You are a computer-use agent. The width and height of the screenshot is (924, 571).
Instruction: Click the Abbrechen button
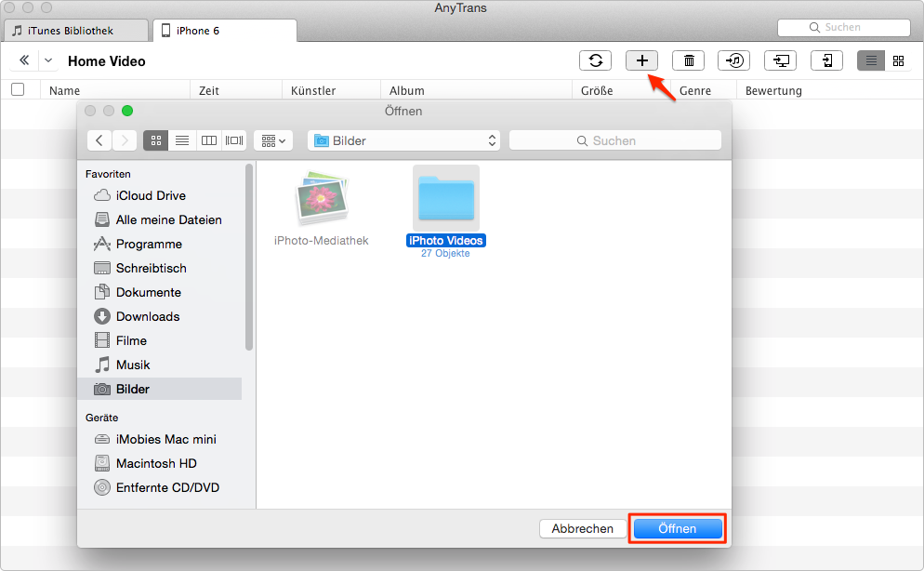(x=582, y=528)
